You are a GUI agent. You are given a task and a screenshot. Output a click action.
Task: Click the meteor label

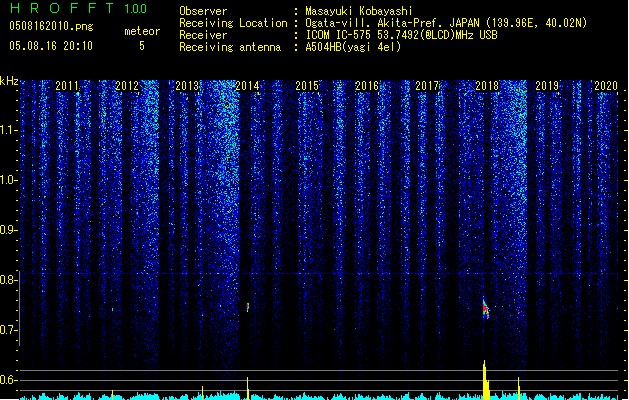[142, 31]
